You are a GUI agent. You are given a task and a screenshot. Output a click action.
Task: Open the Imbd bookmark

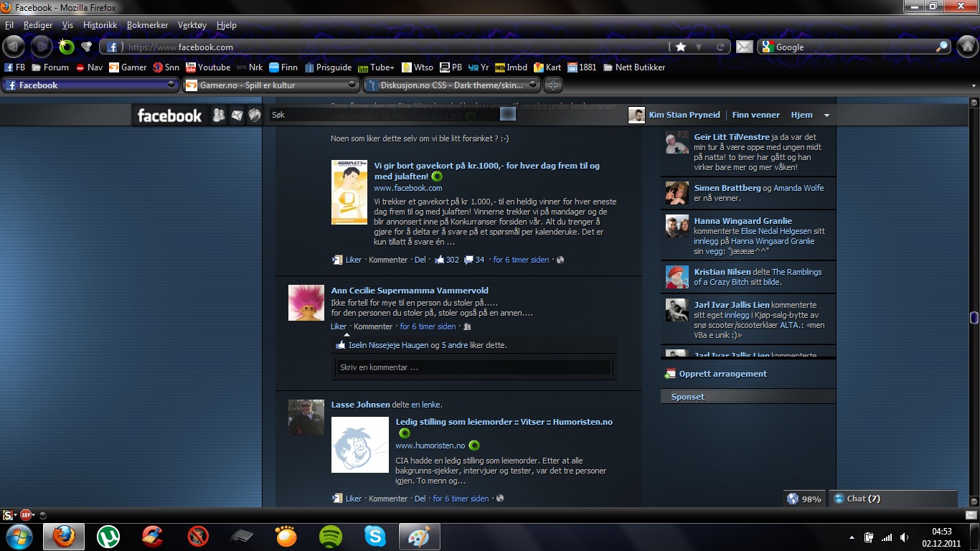tap(511, 67)
